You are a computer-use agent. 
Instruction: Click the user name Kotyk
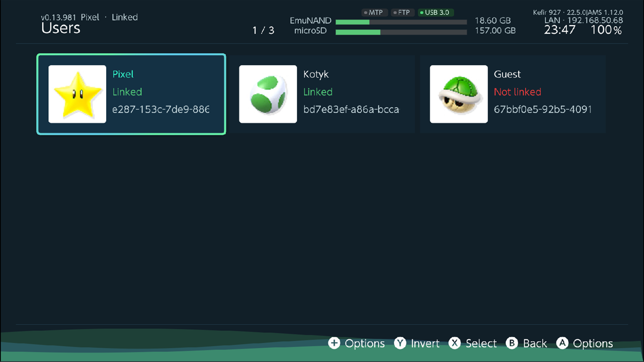[316, 74]
